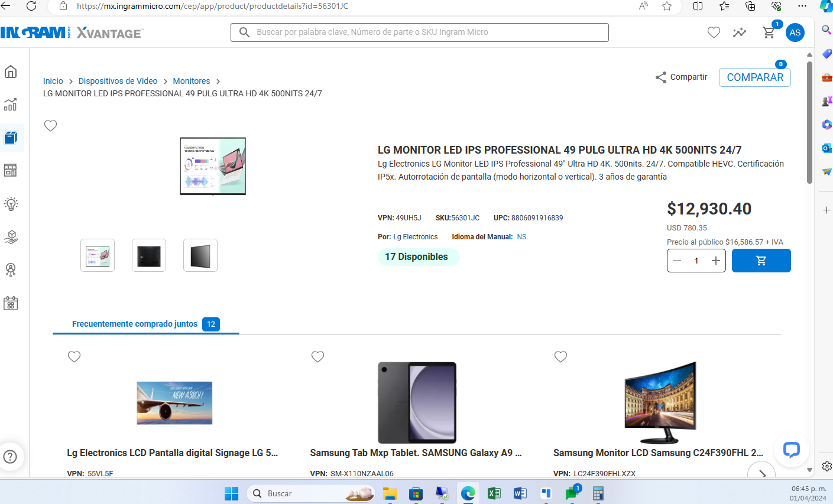
Task: Open the calendar icon in sidebar
Action: (11, 303)
